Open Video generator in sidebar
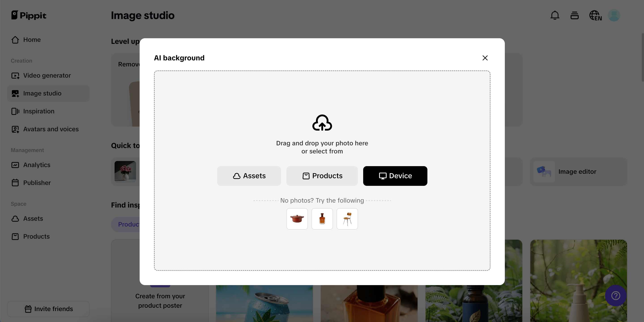The image size is (644, 322). point(47,75)
